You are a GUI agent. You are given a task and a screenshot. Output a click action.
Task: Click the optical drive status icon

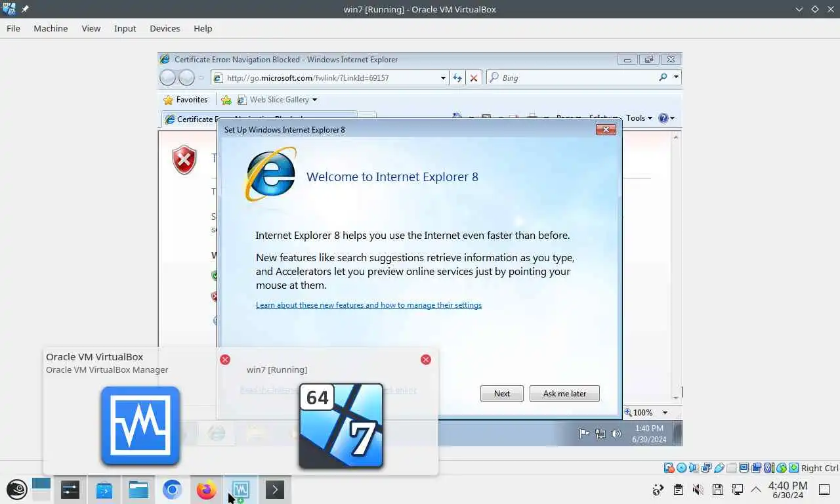(x=681, y=468)
